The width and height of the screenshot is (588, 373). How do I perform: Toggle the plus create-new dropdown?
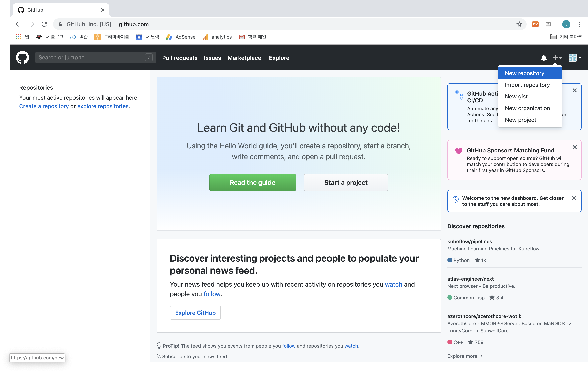click(x=557, y=58)
